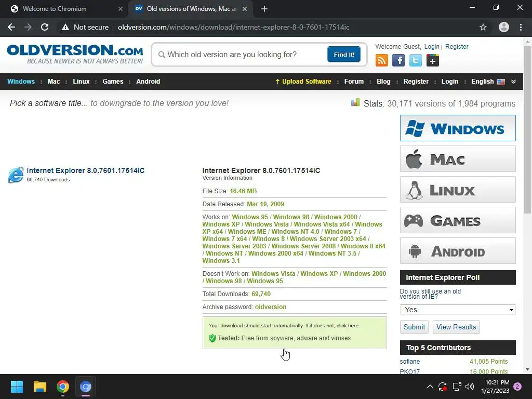This screenshot has height=399, width=532.
Task: Open the Android nav menu item
Action: pyautogui.click(x=148, y=82)
